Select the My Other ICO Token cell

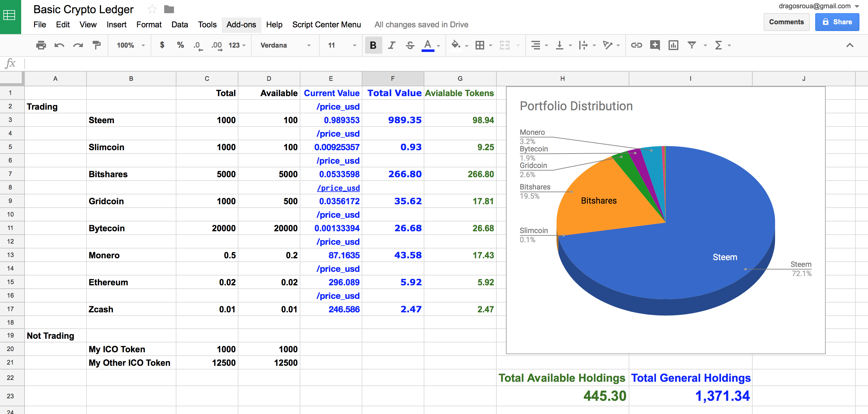pyautogui.click(x=131, y=363)
